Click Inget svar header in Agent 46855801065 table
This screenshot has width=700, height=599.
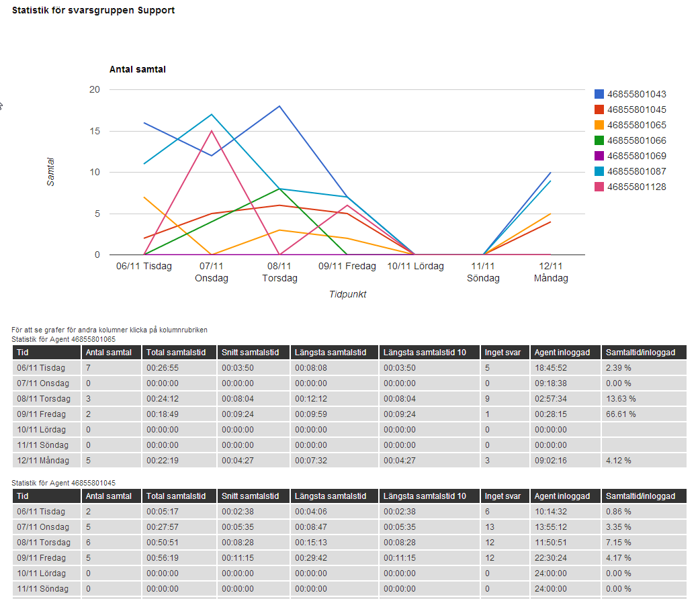[x=505, y=352]
